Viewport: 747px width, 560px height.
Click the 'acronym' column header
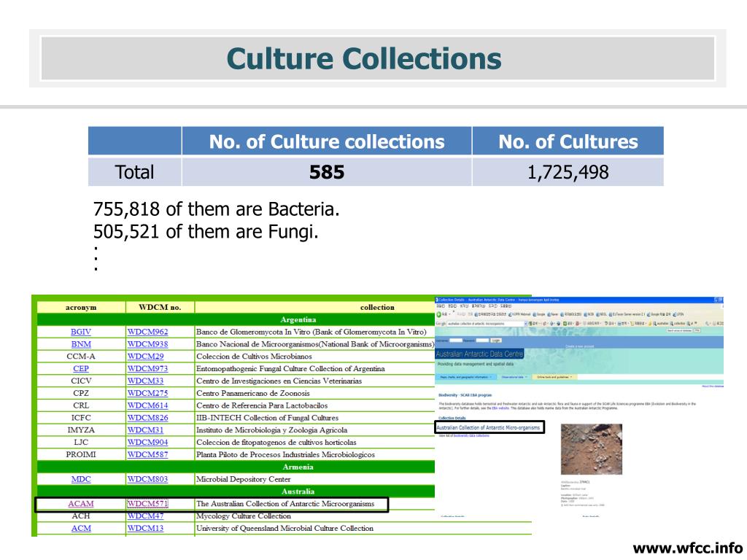(81, 307)
